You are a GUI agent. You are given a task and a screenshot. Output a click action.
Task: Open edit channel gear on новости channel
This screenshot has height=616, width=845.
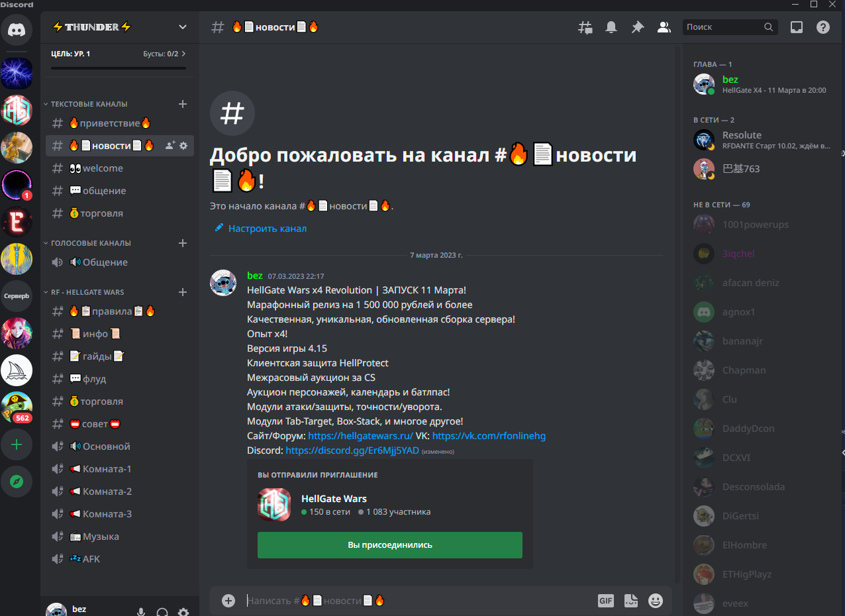(x=183, y=146)
